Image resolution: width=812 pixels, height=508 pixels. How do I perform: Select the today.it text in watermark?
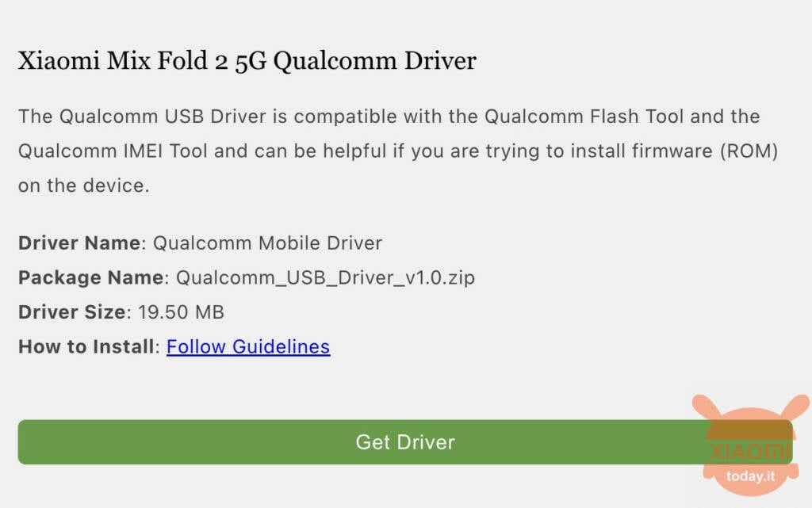(x=750, y=476)
